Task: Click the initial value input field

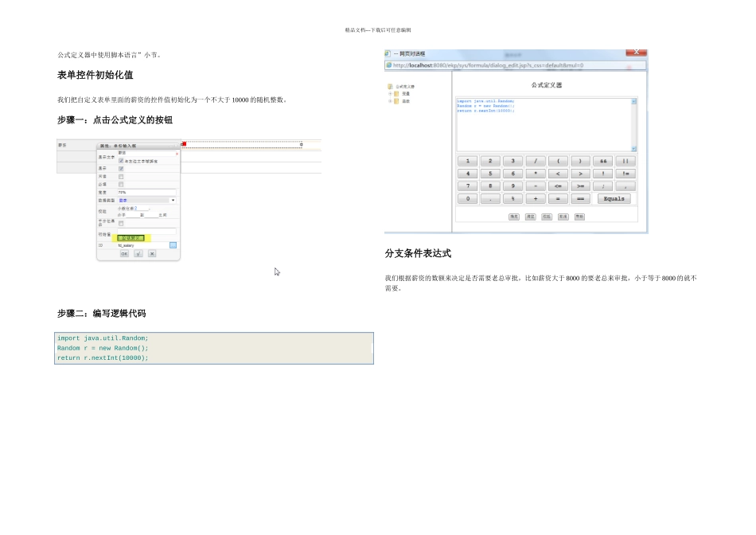Action: [147, 232]
